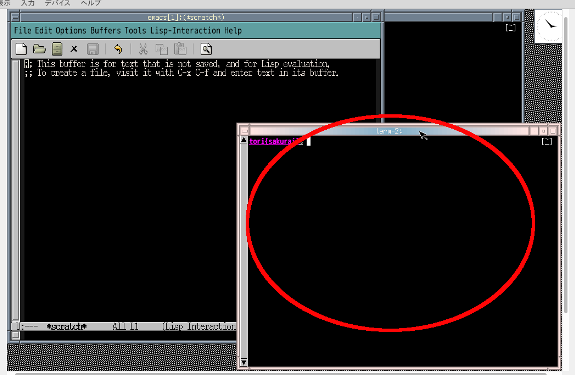Cut text using the scissors icon

click(x=143, y=49)
